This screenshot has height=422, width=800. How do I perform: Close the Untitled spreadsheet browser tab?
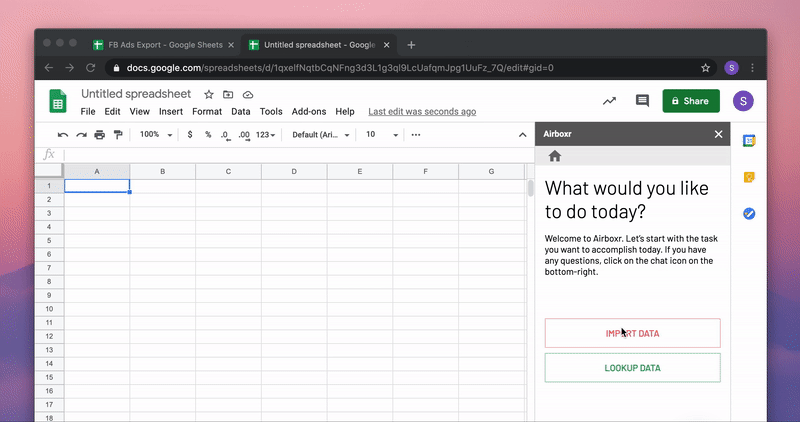click(386, 45)
